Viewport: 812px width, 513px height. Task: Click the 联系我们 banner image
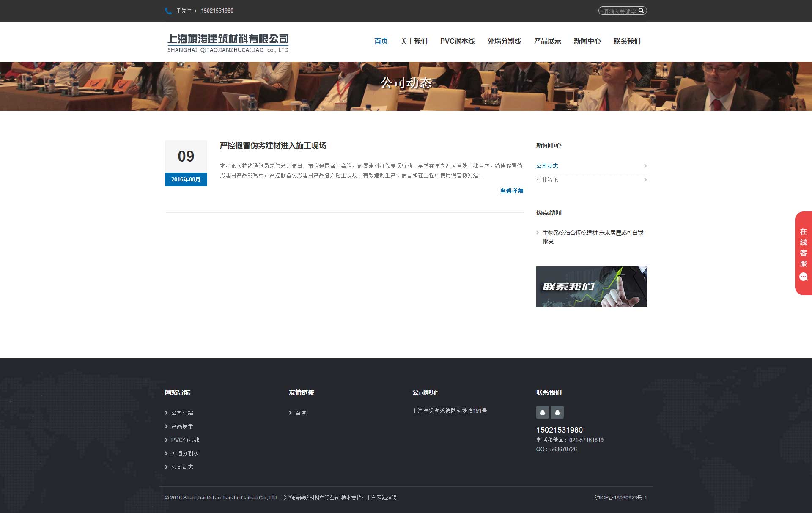(591, 287)
